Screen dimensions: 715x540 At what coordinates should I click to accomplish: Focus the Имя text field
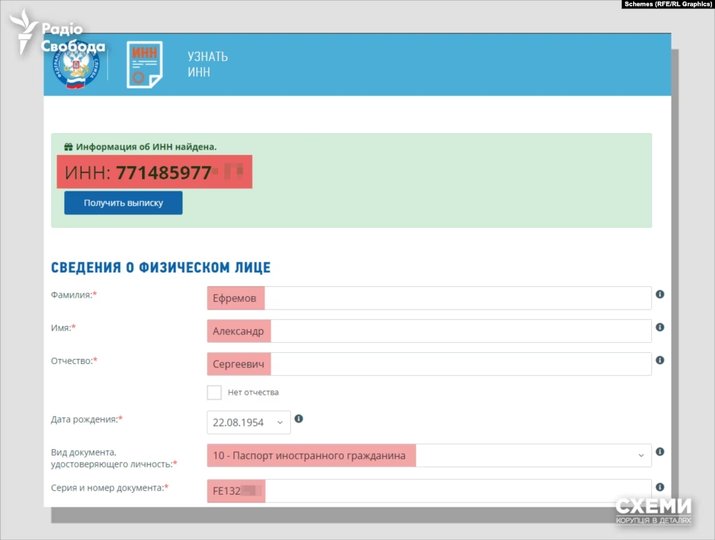428,331
